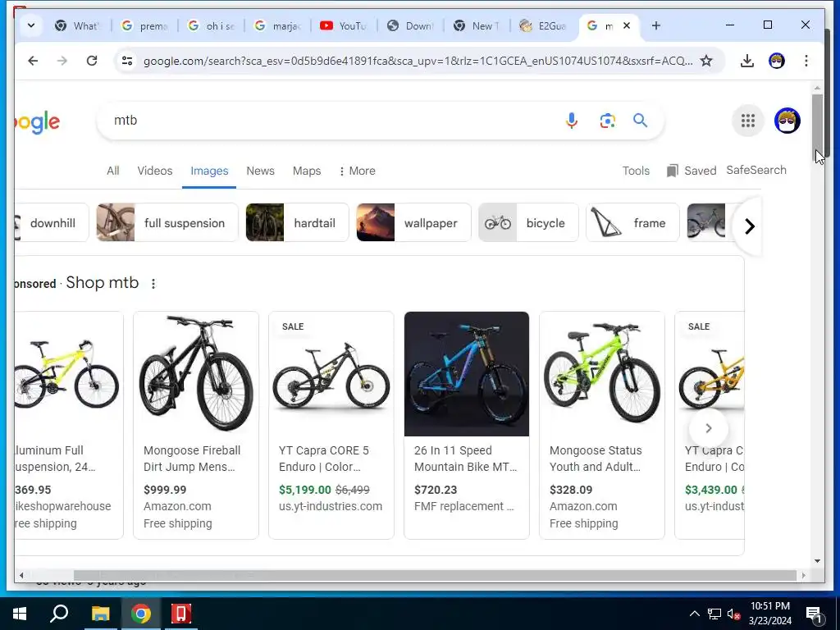Switch to the Download browser tab
The width and height of the screenshot is (840, 630).
click(410, 25)
